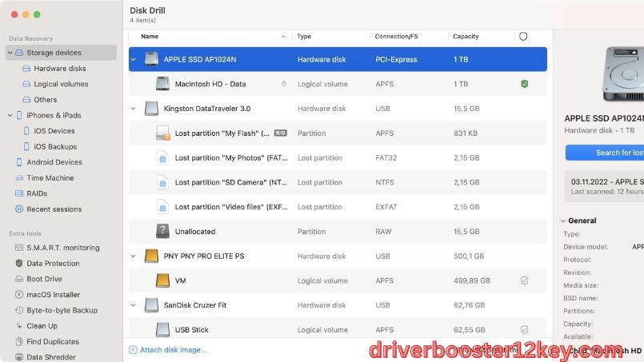Click the Data Shredder icon
644x362 pixels.
click(x=19, y=357)
